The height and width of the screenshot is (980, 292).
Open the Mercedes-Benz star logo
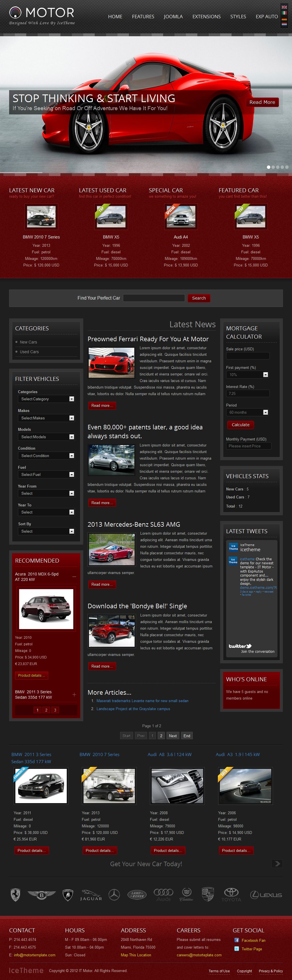[x=114, y=895]
